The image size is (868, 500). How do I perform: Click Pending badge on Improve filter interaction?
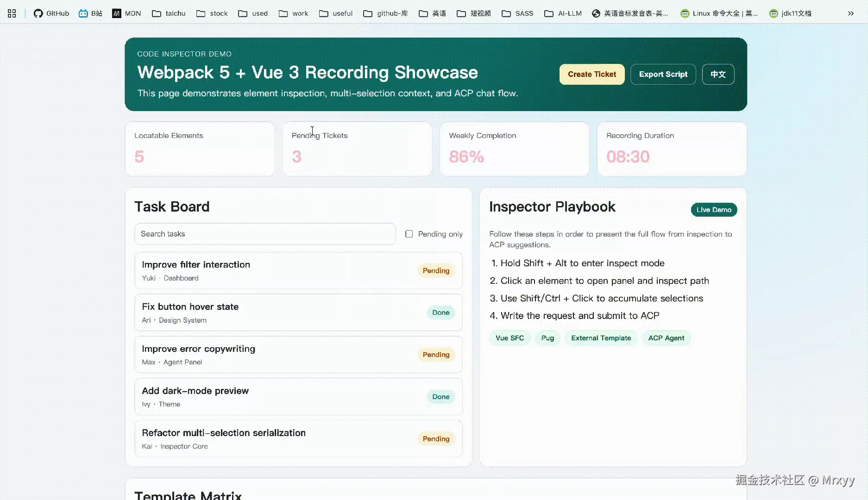coord(436,270)
